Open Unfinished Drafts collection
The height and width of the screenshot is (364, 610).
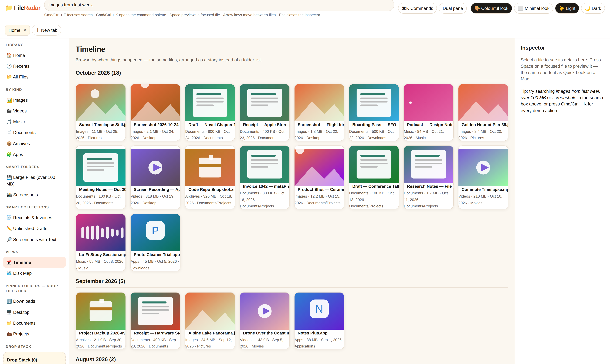[34, 228]
